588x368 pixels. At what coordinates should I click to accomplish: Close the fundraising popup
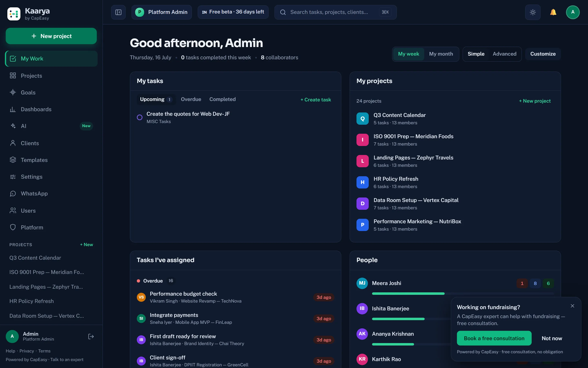(x=572, y=306)
